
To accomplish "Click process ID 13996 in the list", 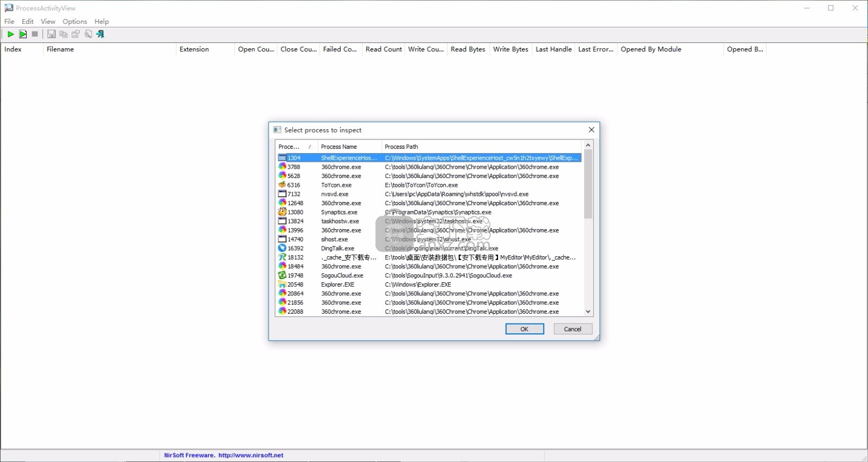I will (295, 230).
